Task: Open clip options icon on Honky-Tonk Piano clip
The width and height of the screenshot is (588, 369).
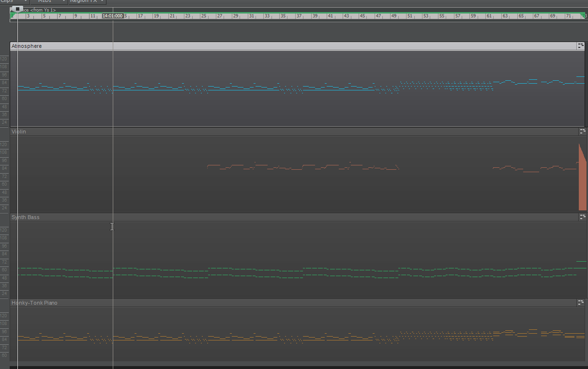Action: click(x=580, y=303)
